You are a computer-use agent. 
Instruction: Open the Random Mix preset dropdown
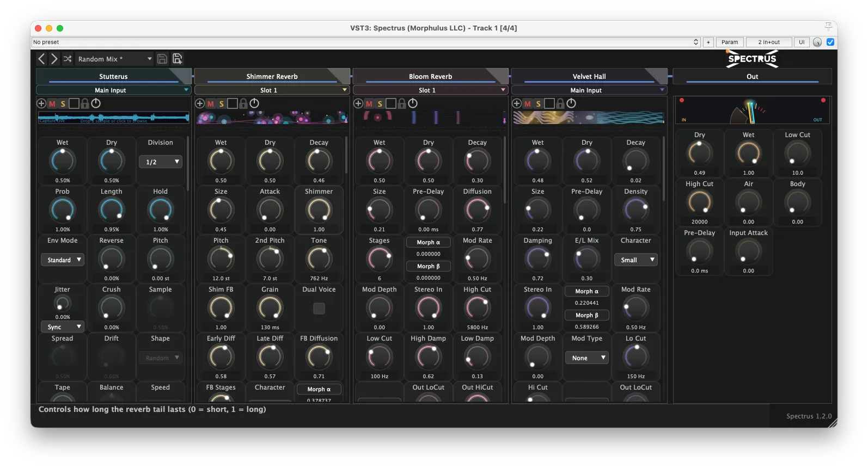point(114,59)
